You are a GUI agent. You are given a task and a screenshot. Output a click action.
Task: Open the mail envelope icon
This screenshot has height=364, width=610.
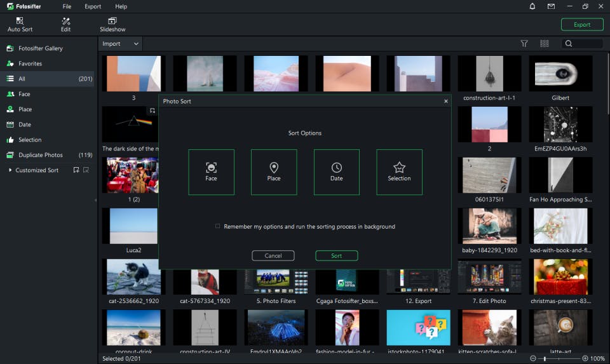(x=551, y=6)
